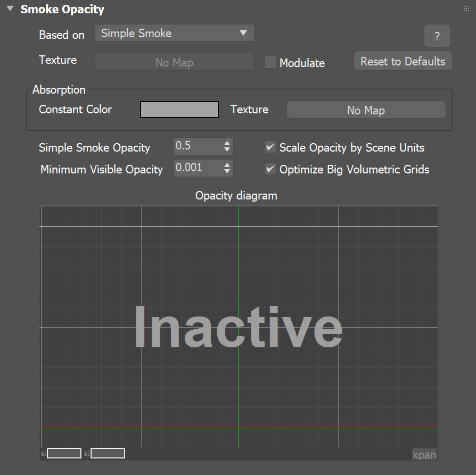Viewport: 476px width, 475px height.
Task: Click the first input box below the diagram
Action: pos(63,453)
